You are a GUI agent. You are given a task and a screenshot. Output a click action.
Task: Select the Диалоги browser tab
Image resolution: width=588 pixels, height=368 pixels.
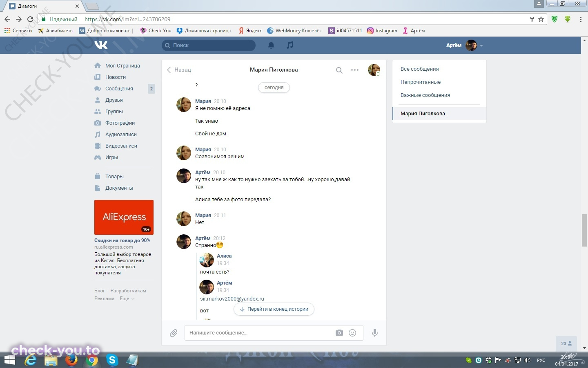click(44, 6)
